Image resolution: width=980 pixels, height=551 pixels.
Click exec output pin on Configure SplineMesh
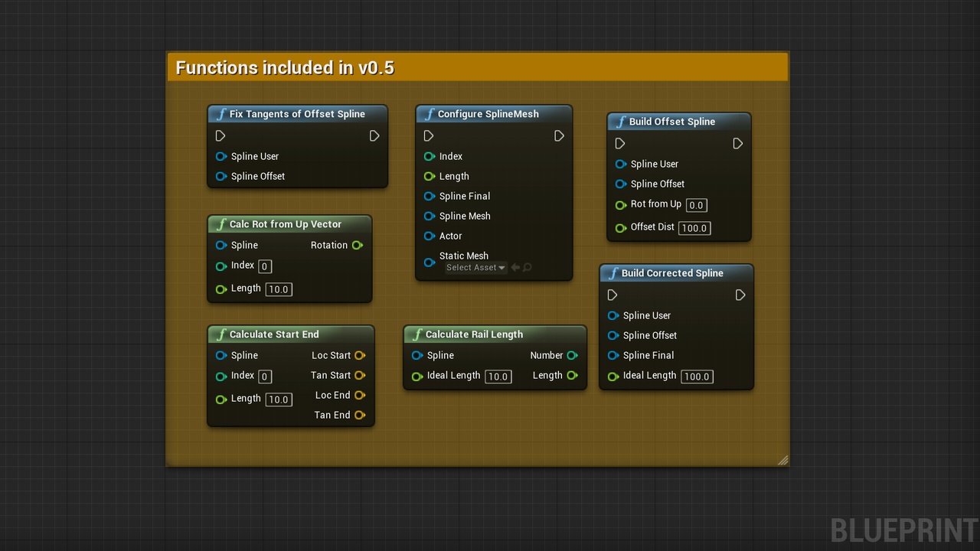(560, 135)
